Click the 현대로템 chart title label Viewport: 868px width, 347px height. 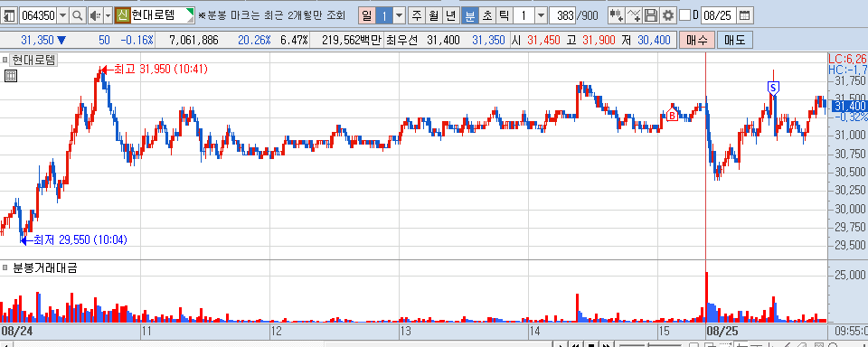click(x=33, y=60)
